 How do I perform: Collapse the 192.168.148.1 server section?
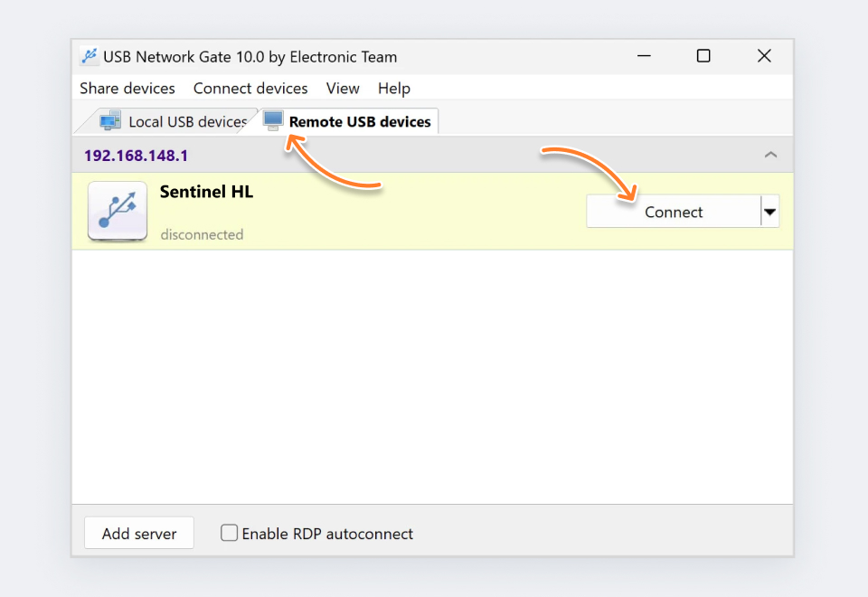(x=770, y=155)
